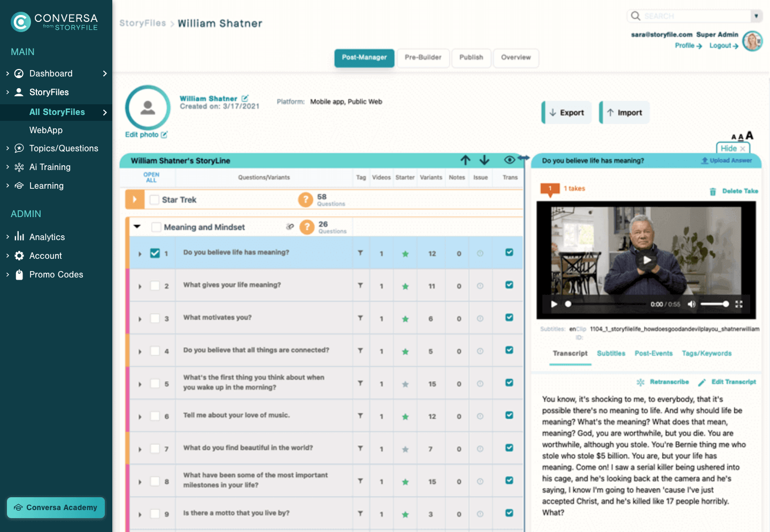Click the link icon beside Meaning and Mindset

tap(290, 227)
